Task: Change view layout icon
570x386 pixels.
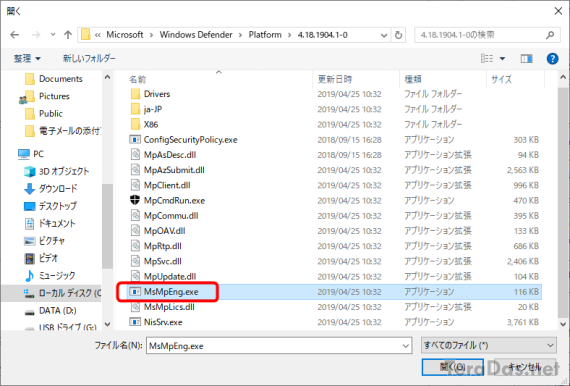Action: 487,58
